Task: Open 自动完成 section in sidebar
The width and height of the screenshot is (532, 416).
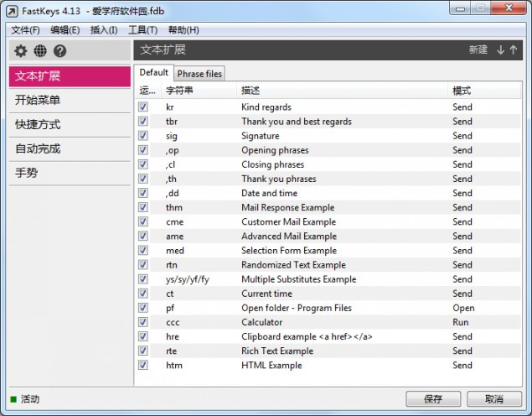Action: pos(70,148)
